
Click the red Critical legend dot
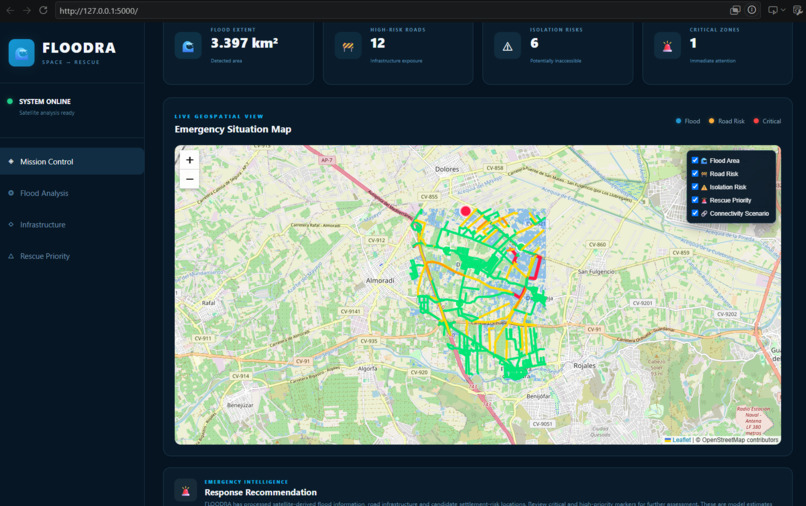(756, 121)
